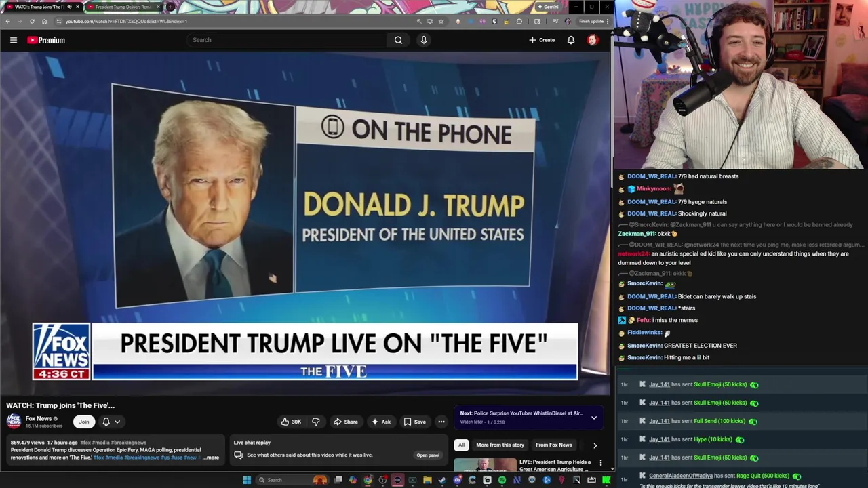Click the Windows taskbar Task View icon

[x=338, y=480]
